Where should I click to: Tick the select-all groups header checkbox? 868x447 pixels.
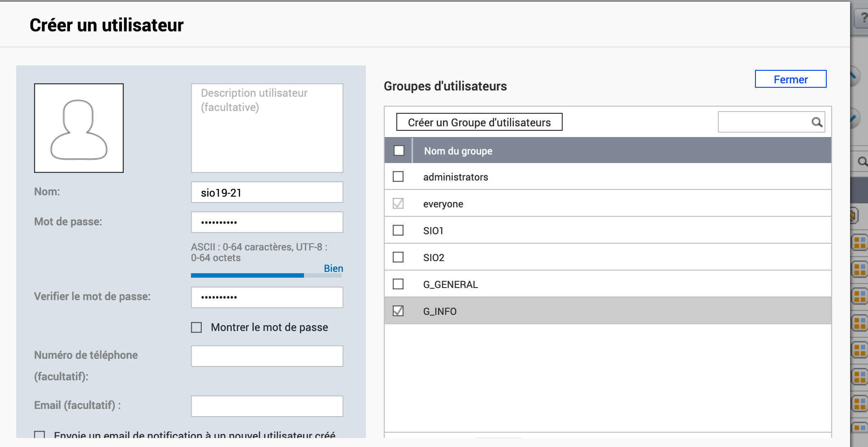399,150
